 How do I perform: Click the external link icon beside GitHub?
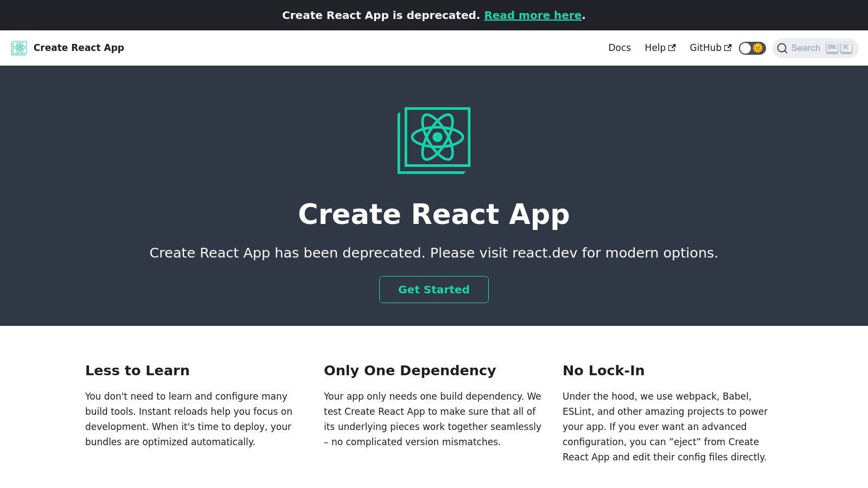pyautogui.click(x=728, y=48)
